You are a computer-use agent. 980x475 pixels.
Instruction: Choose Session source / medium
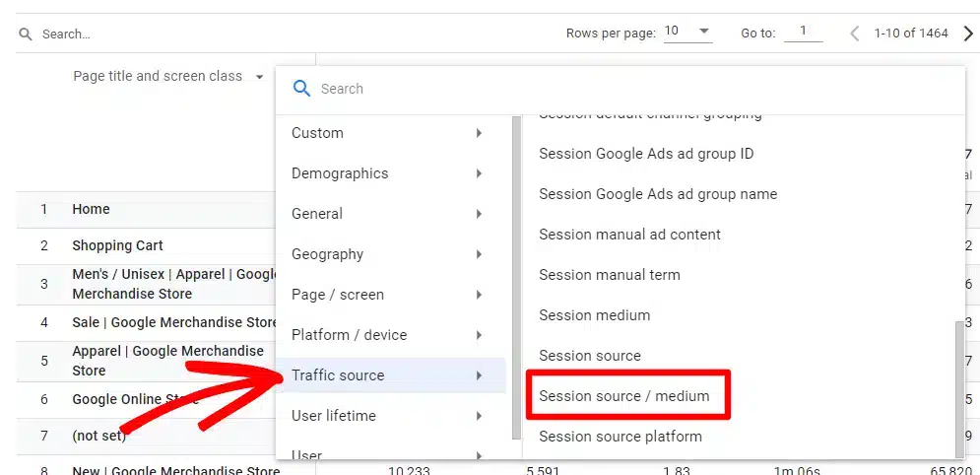pyautogui.click(x=624, y=396)
